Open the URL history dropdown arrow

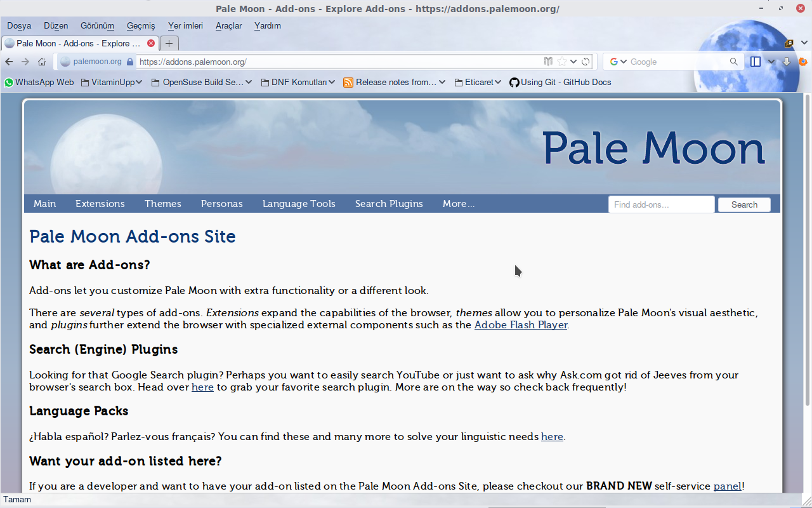(x=573, y=62)
